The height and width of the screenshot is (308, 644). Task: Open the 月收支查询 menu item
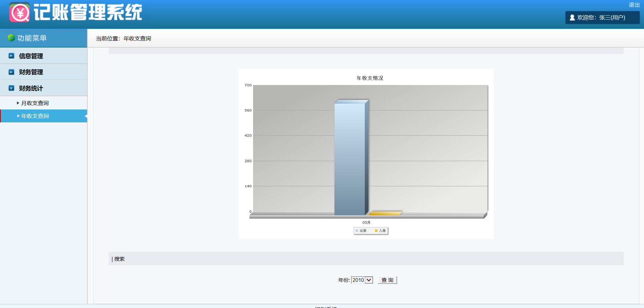coord(35,103)
